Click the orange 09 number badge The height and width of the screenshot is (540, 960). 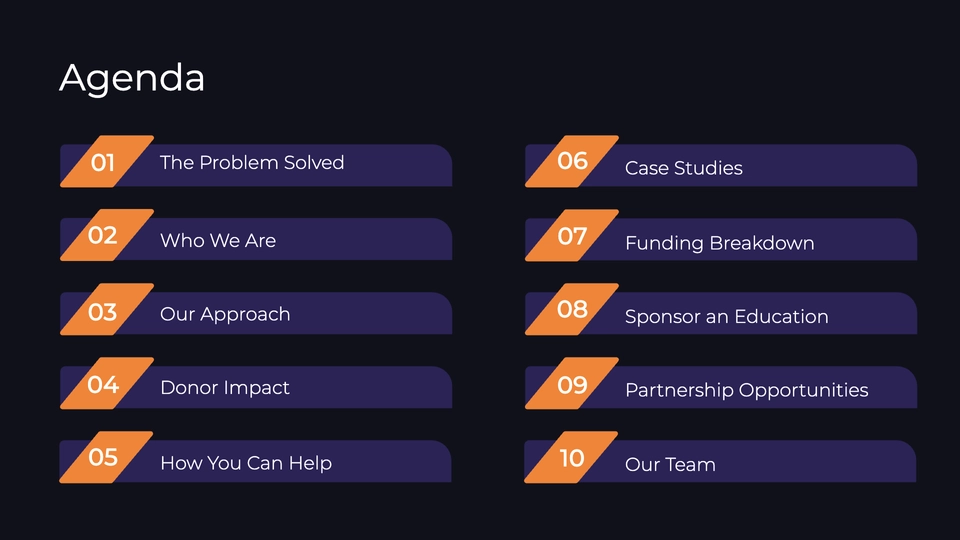572,383
